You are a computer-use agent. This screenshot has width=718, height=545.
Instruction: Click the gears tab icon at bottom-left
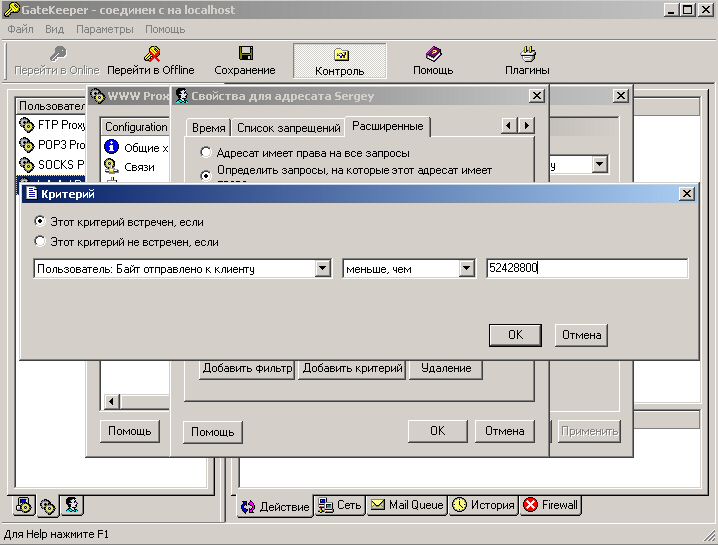tap(48, 506)
